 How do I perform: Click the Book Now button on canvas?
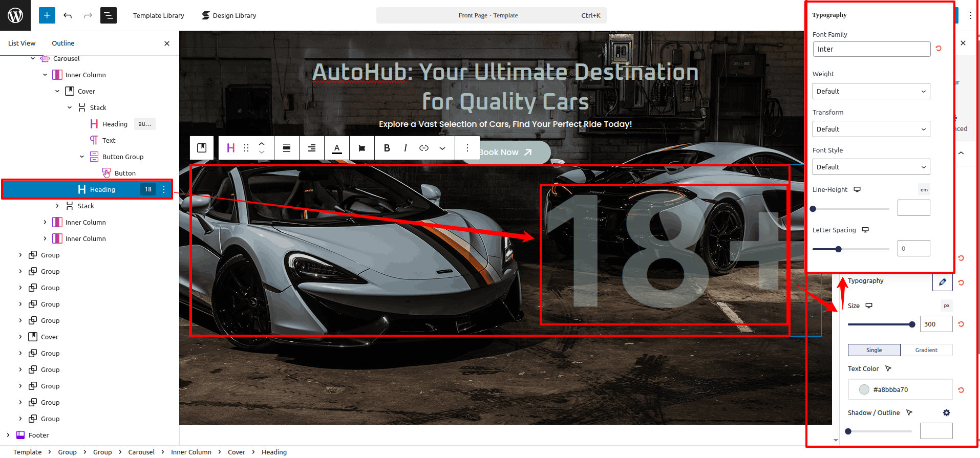(506, 152)
